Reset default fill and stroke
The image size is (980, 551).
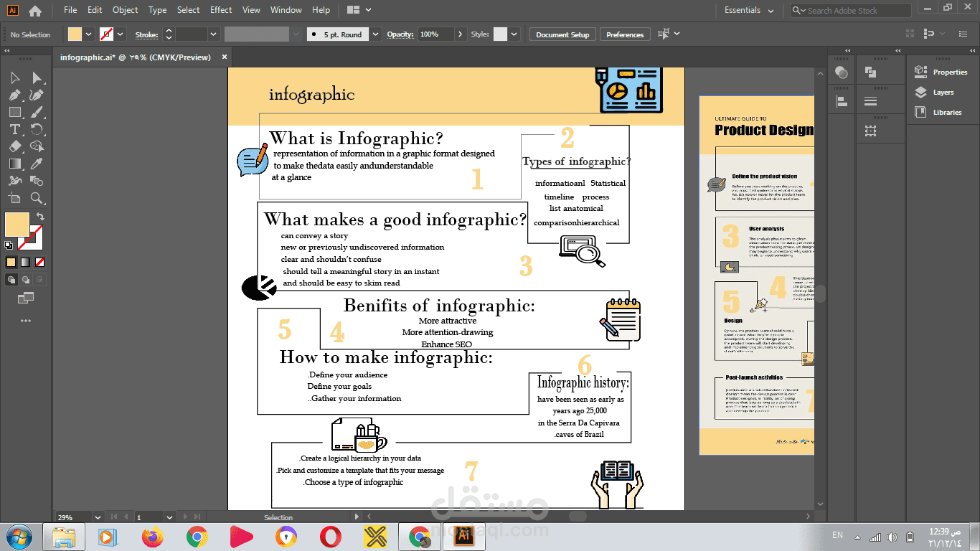tap(9, 245)
